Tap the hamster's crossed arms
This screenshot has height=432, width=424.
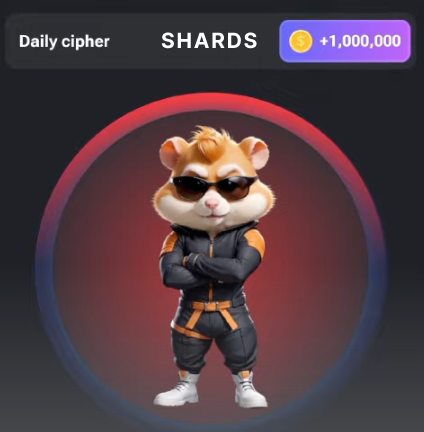point(210,268)
